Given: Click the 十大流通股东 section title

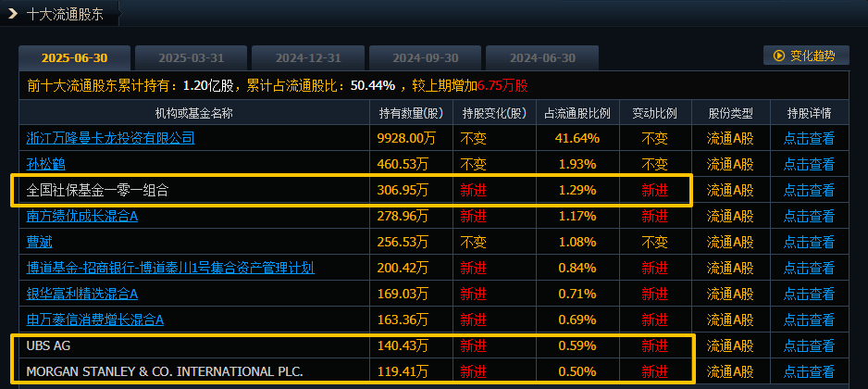Looking at the screenshot, I should coord(65,14).
